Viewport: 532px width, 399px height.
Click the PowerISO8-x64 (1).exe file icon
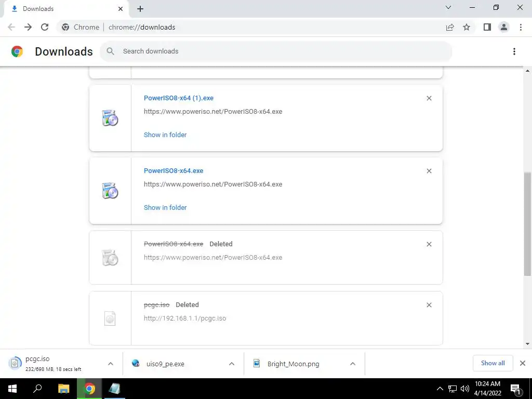(x=110, y=118)
